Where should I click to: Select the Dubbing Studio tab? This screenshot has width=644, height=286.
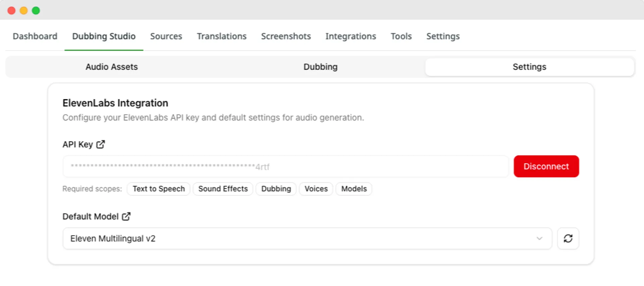tap(104, 36)
